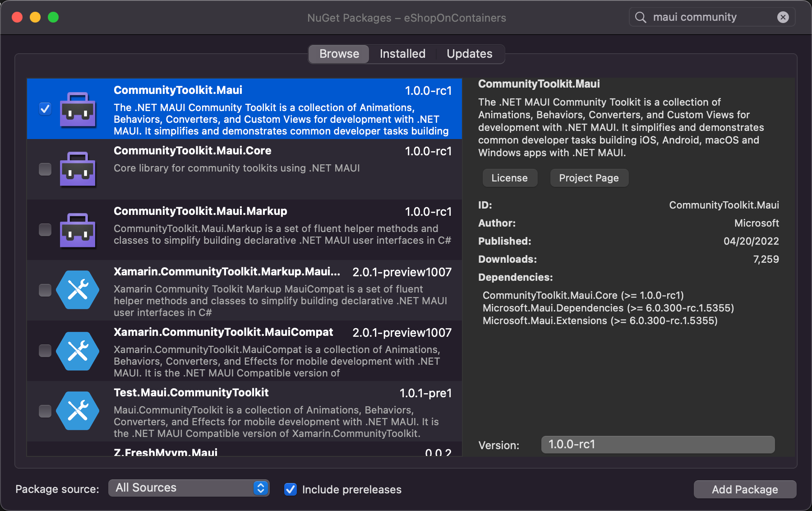Click the CommunityToolkit.Maui.Markup toolbox icon

click(78, 230)
